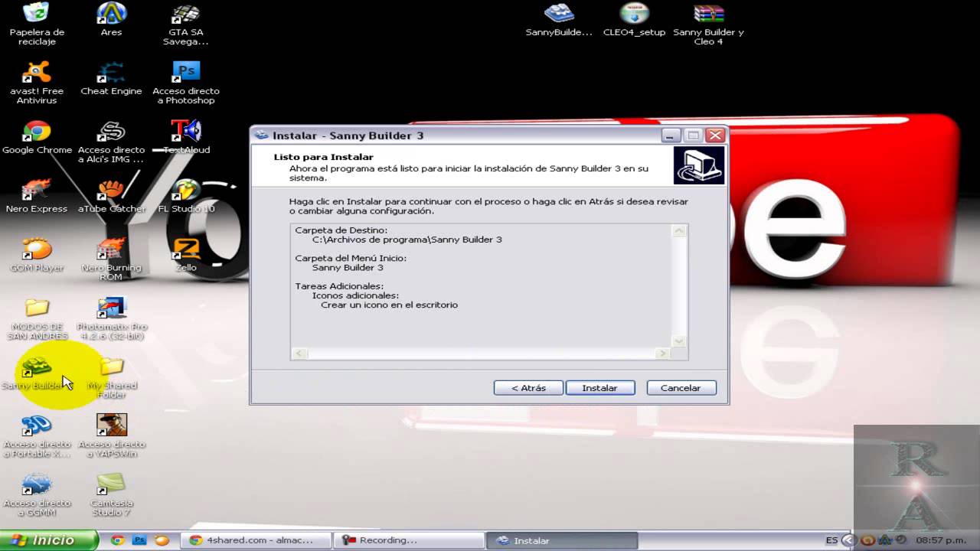Open the Inicio start menu

(x=49, y=540)
